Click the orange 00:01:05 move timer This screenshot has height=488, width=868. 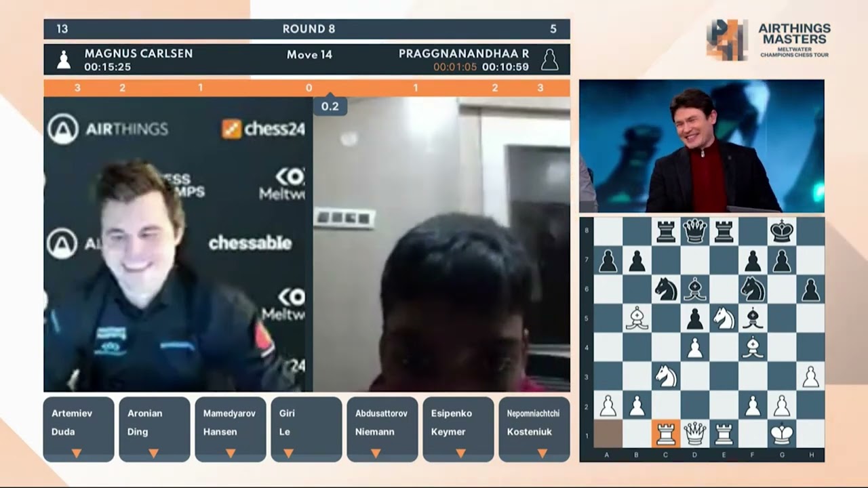pyautogui.click(x=455, y=67)
